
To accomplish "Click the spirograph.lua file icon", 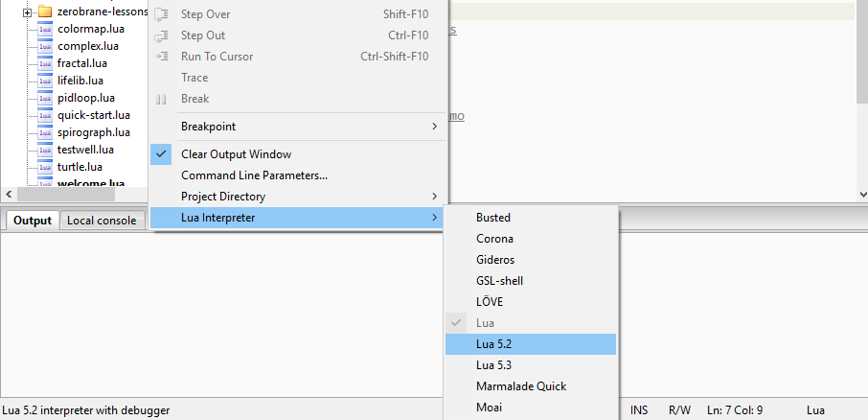I will tap(45, 132).
